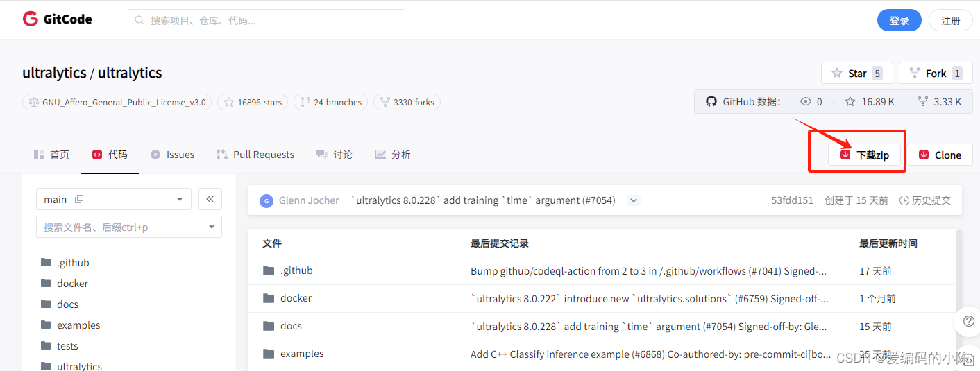The height and width of the screenshot is (371, 980).
Task: Click the 下载zip download button
Action: [x=865, y=155]
